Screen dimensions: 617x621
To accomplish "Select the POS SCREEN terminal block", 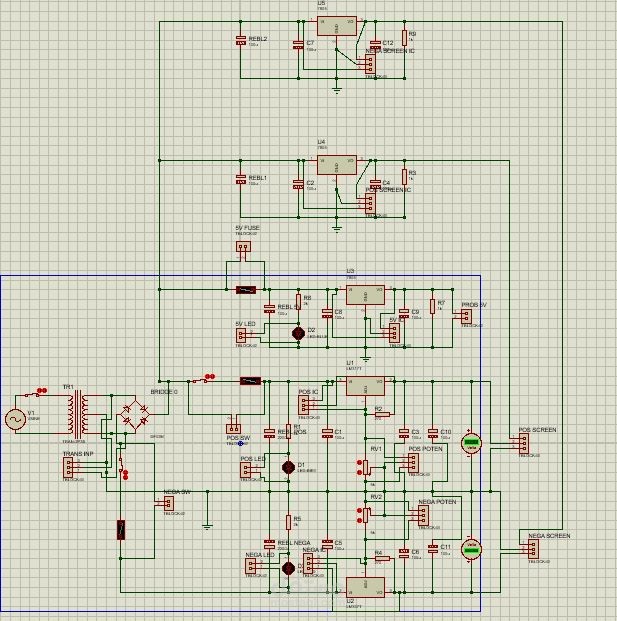I will click(x=524, y=443).
